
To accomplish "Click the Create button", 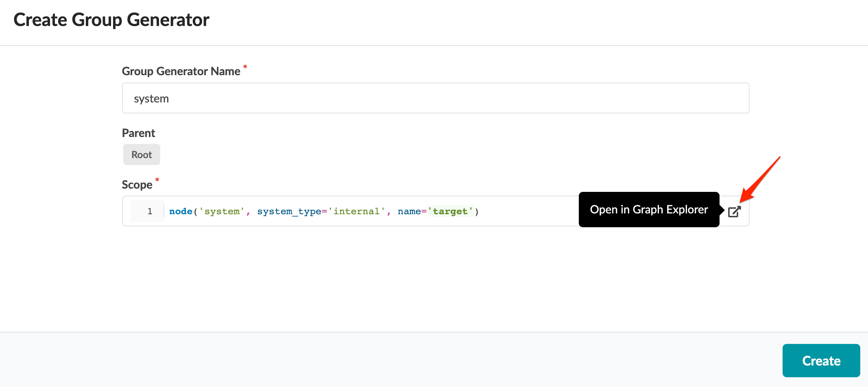I will pyautogui.click(x=821, y=361).
